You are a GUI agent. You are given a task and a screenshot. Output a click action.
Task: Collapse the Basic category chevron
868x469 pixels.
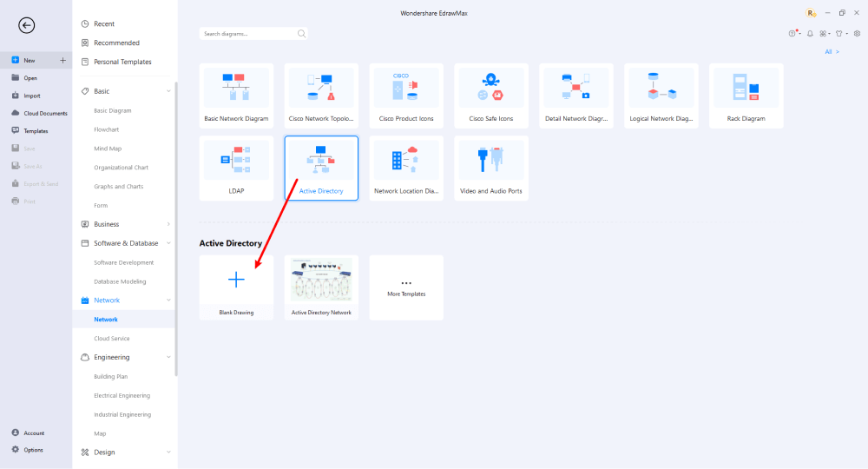[x=168, y=91]
